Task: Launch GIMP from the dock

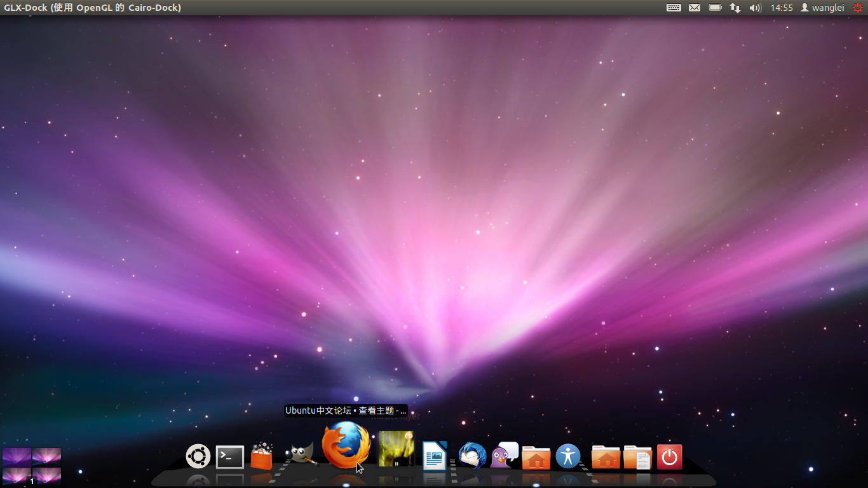Action: 301,454
